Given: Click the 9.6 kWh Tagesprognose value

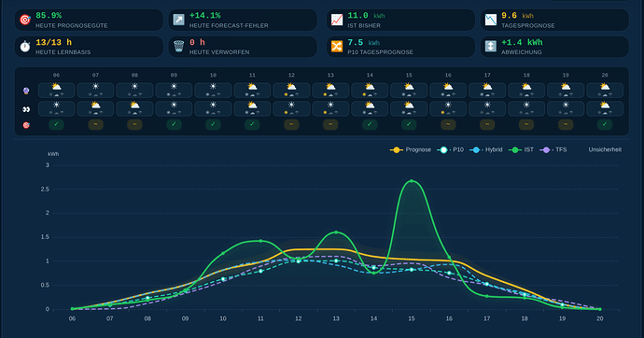Looking at the screenshot, I should click(x=517, y=16).
